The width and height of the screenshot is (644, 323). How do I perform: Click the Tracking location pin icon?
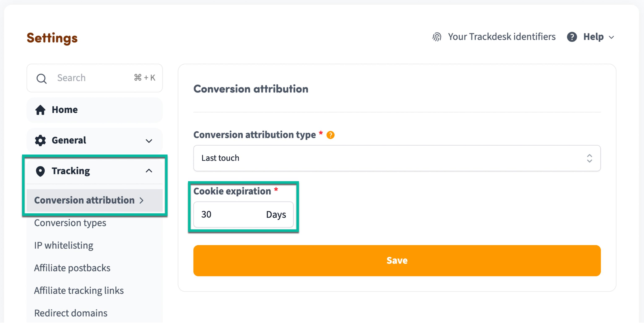pos(40,171)
